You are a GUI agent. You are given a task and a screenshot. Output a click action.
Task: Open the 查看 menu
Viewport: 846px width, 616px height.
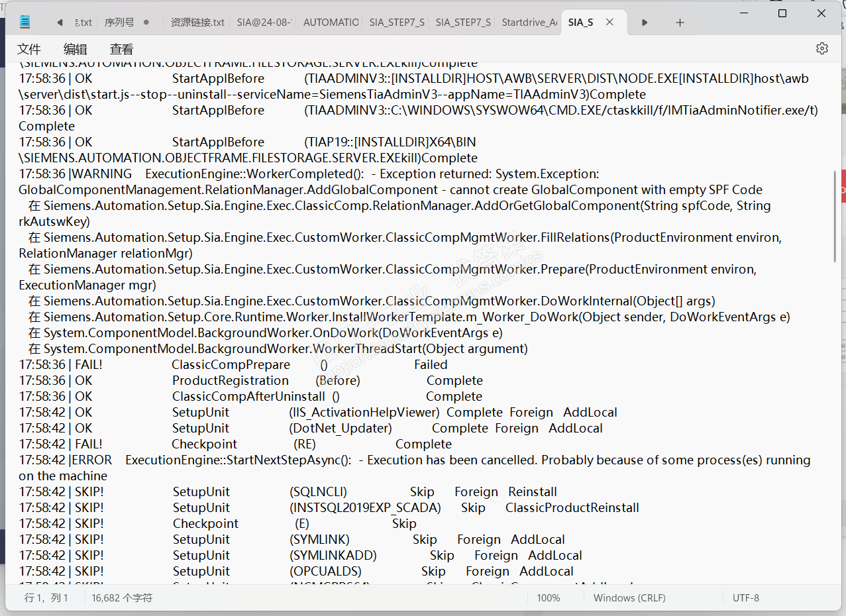coord(122,49)
